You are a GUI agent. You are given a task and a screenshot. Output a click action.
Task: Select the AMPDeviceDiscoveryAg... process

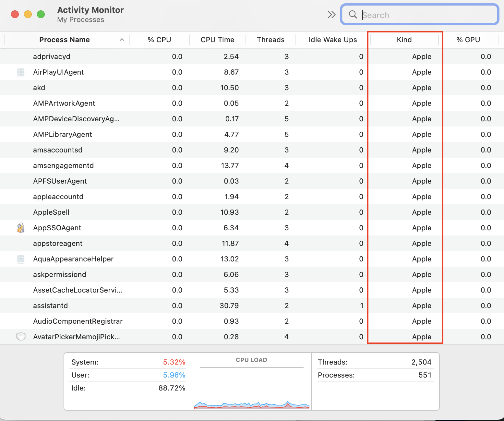76,119
